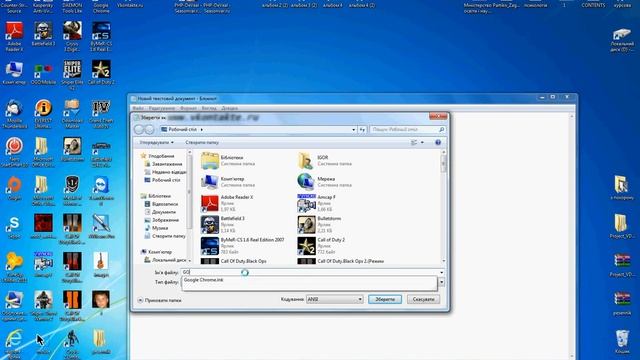Viewport: 640px width, 360px height.
Task: Open the view options dropdown arrow
Action: [x=422, y=142]
